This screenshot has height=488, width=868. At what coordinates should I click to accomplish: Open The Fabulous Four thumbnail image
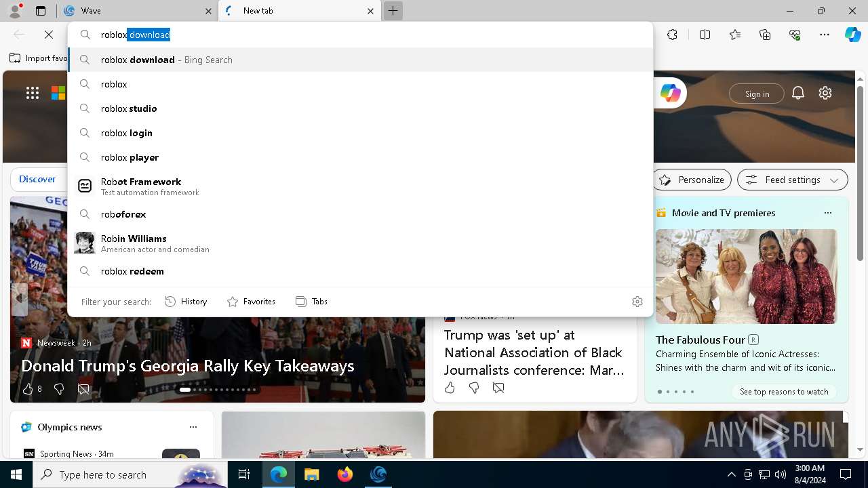tap(746, 277)
